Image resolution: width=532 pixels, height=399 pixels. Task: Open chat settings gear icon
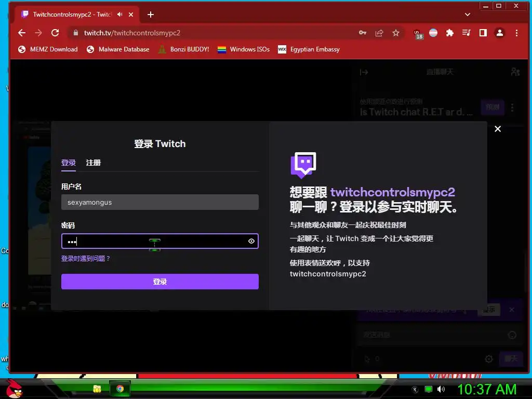click(x=489, y=358)
